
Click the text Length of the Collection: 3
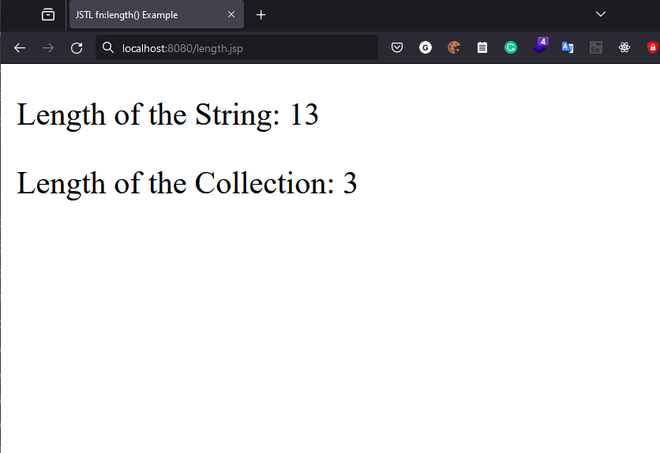[186, 184]
